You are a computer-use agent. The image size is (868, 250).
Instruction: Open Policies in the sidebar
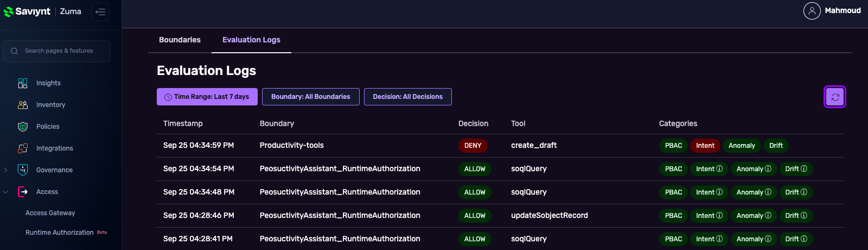point(48,127)
